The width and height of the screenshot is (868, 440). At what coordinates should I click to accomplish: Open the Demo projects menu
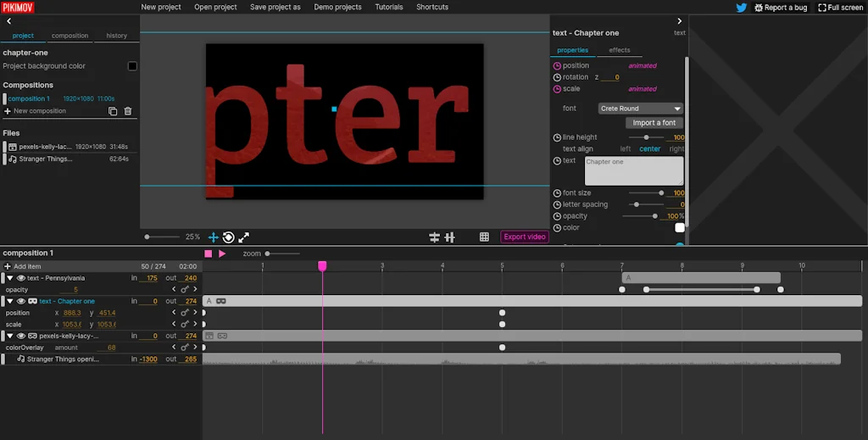[x=337, y=7]
